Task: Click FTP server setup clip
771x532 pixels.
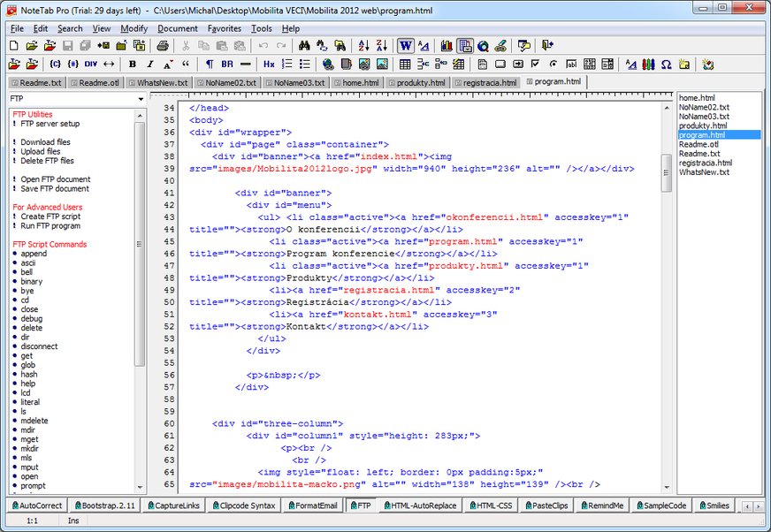Action: coord(50,124)
